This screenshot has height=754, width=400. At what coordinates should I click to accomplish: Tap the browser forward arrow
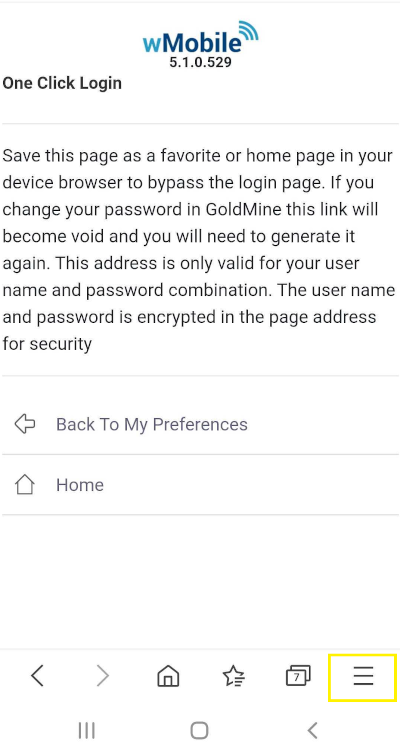point(102,676)
